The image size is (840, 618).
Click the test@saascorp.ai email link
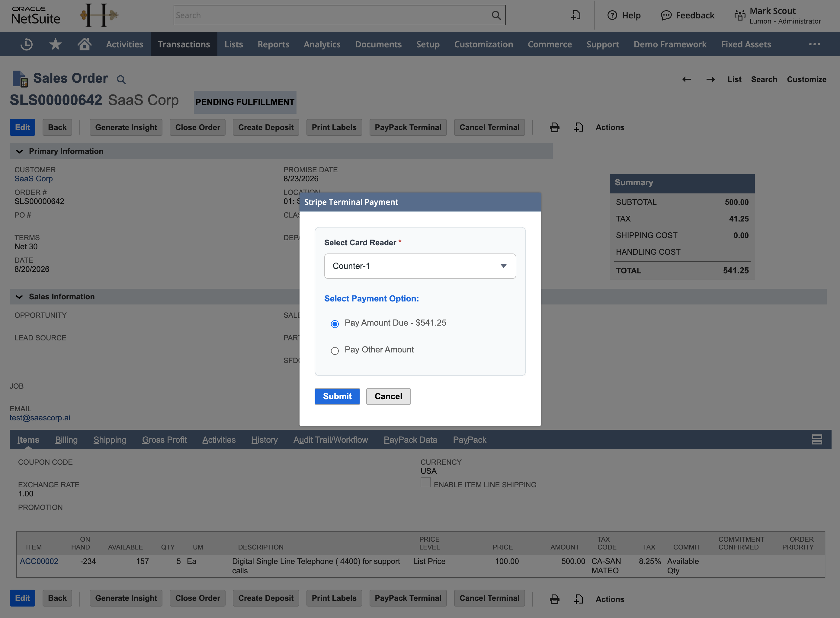(40, 418)
